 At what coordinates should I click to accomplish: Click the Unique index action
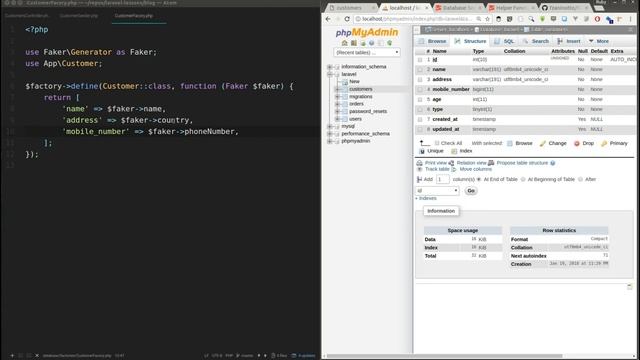pyautogui.click(x=431, y=151)
